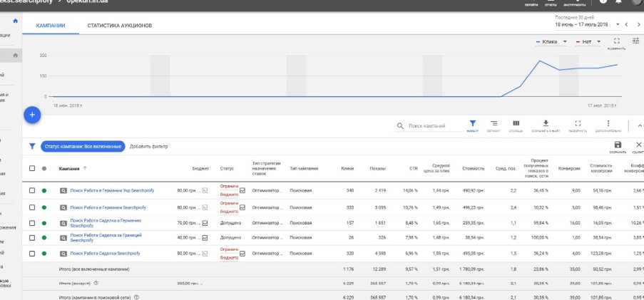Click the funnel icon beside status filter chip
Image resolution: width=644 pixels, height=300 pixels.
tap(32, 146)
